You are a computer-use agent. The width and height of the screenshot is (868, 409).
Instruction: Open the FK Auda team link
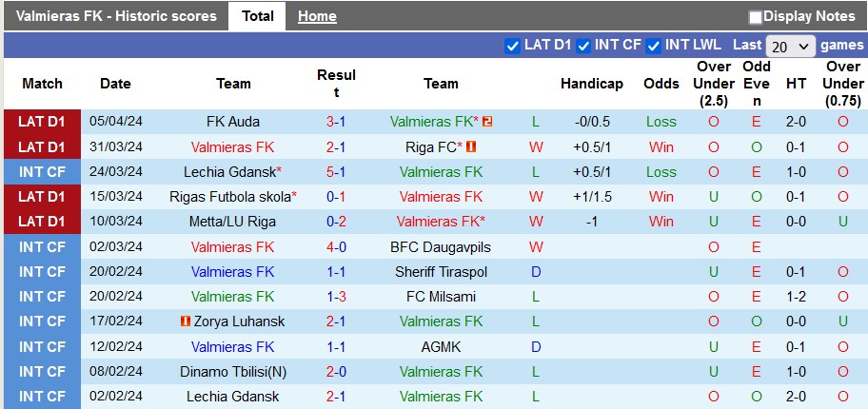[x=233, y=122]
